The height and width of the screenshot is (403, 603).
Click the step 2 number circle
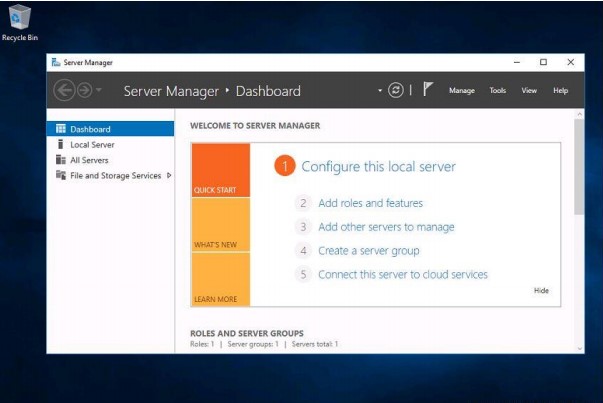click(x=303, y=203)
